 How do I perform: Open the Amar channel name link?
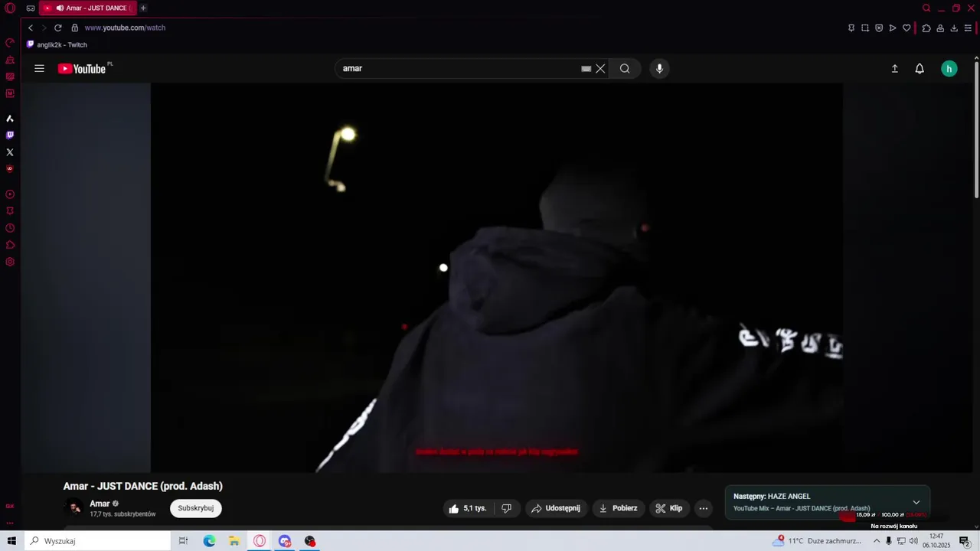(100, 504)
